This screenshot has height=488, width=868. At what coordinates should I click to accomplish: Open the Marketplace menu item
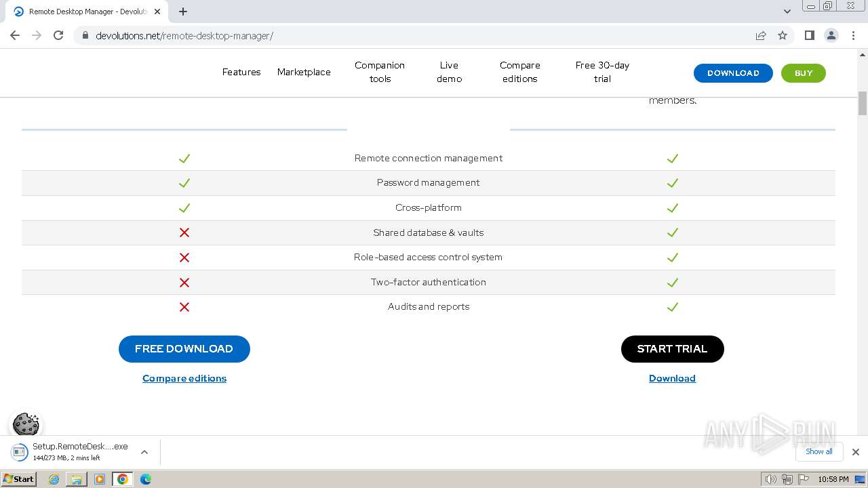click(304, 72)
